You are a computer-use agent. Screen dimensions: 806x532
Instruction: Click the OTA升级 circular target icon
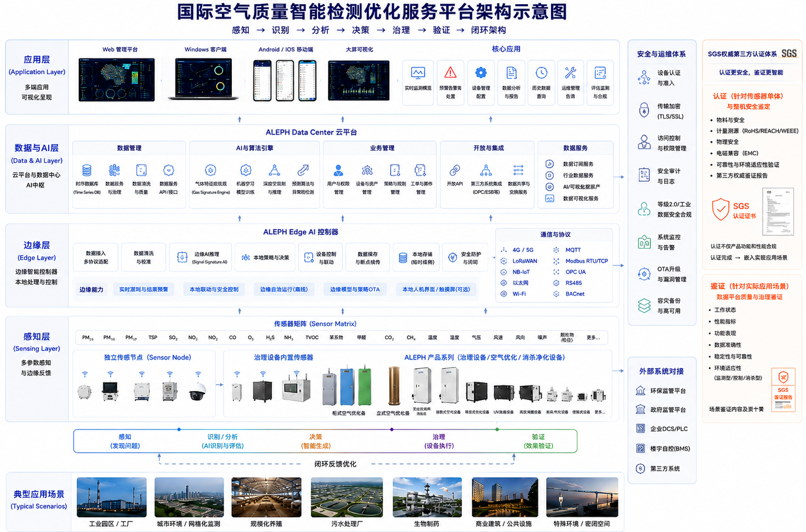click(x=644, y=274)
